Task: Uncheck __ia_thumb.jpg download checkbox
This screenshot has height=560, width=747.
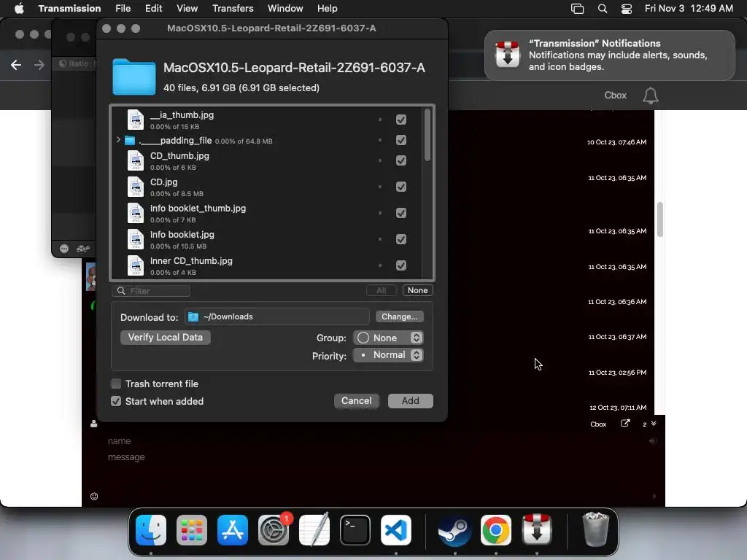Action: (x=401, y=120)
